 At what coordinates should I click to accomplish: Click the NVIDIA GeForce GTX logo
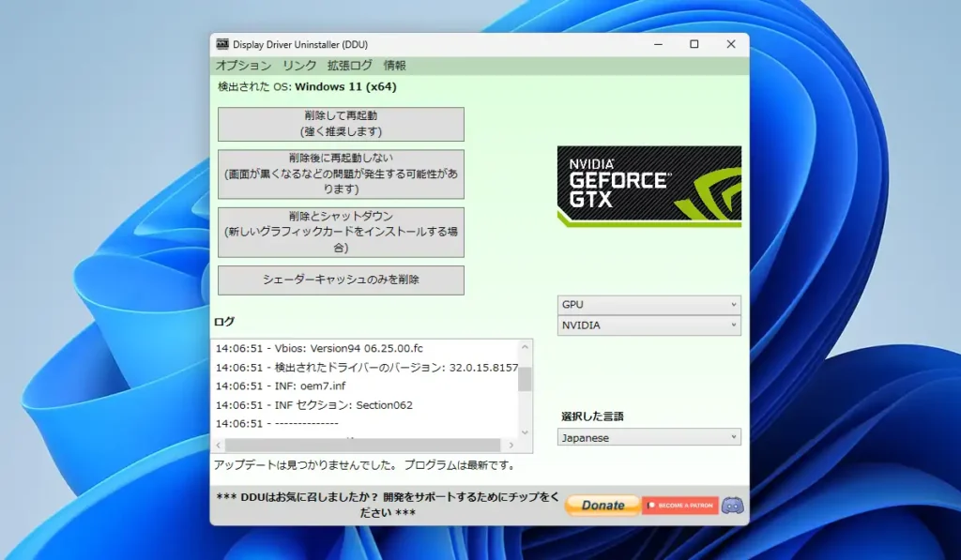pos(648,186)
